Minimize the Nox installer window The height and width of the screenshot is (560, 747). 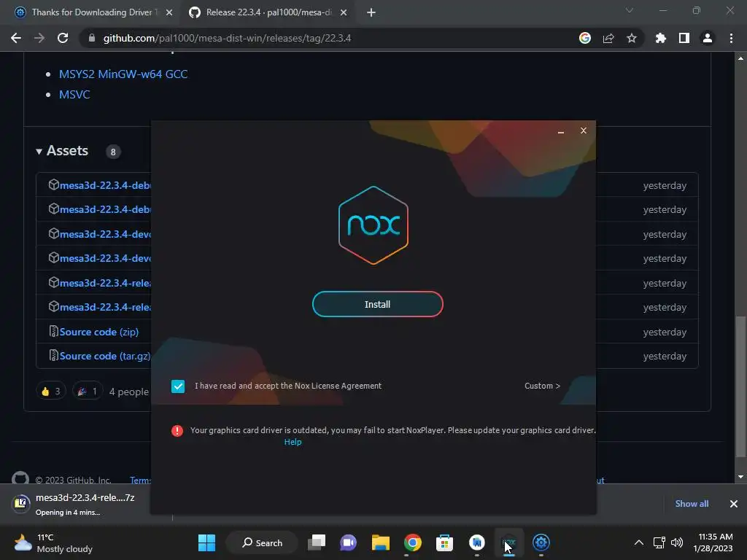tap(561, 131)
